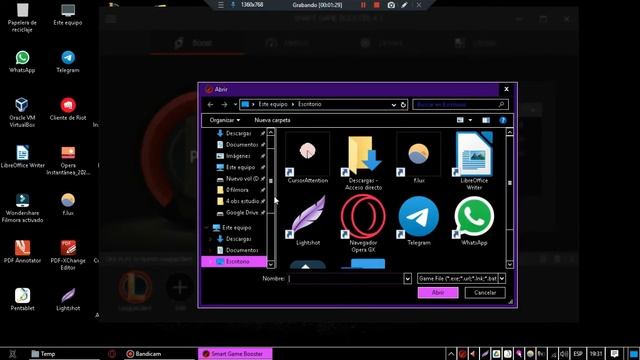Open LibreOffice Writer desktop icon
Viewport: 640px width, 360px height.
coord(22,157)
